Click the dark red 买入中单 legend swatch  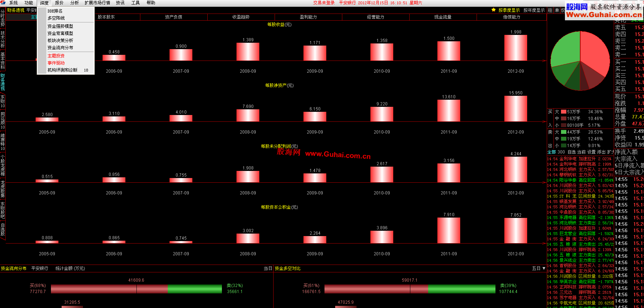(x=563, y=119)
